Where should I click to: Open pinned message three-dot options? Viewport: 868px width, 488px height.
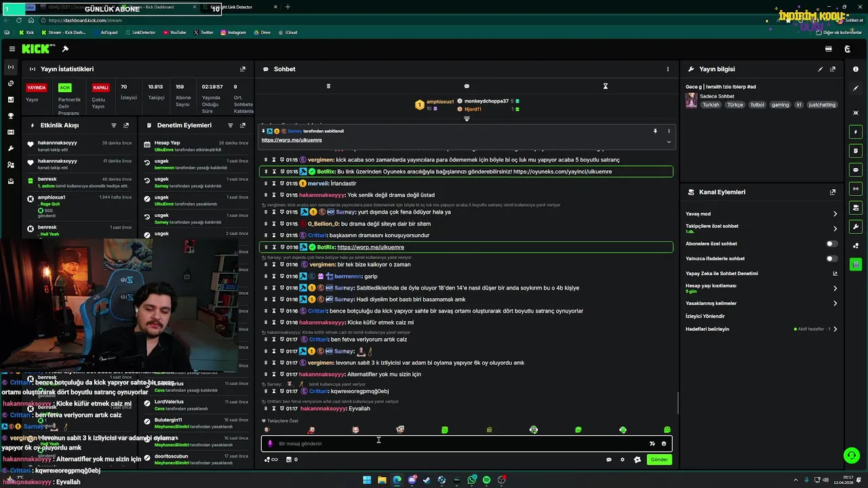click(x=669, y=131)
